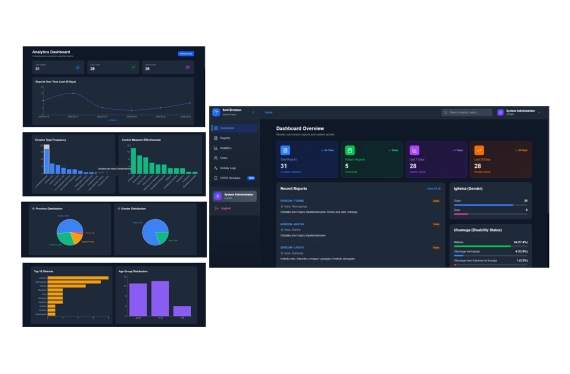Click the All Time label on Total Reports card
The image size is (570, 374).
(328, 150)
